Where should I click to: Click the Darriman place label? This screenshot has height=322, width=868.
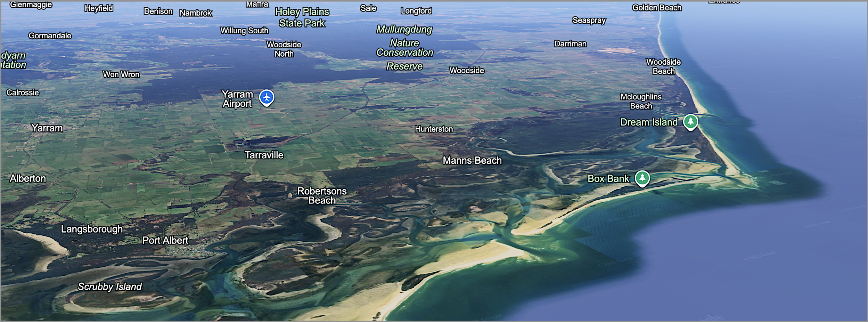(x=570, y=44)
